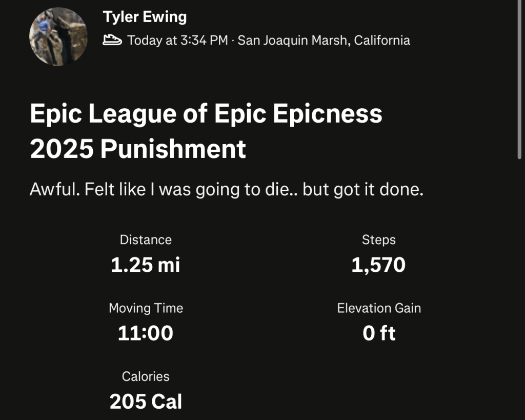Click 'but got it done' in the description

[363, 190]
